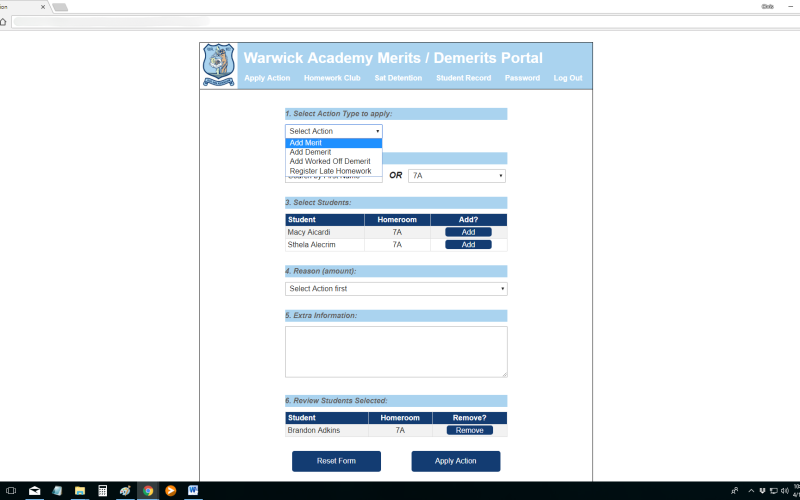Viewport: 800px width, 500px height.
Task: Add Sthela Alecrim to selection
Action: tap(468, 245)
